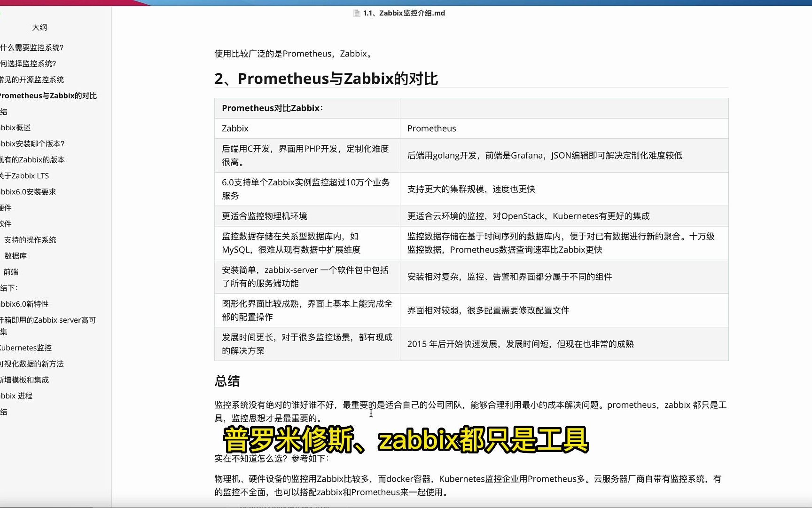Click cell 安装相对复杂,监控、告警和界面
The height and width of the screenshot is (508, 812).
point(564,277)
